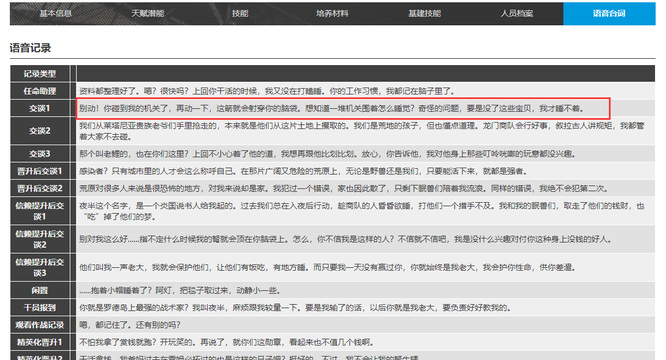This screenshot has height=360, width=666.
Task: Click the line starting 资料都整理好了
Action: click(x=267, y=91)
